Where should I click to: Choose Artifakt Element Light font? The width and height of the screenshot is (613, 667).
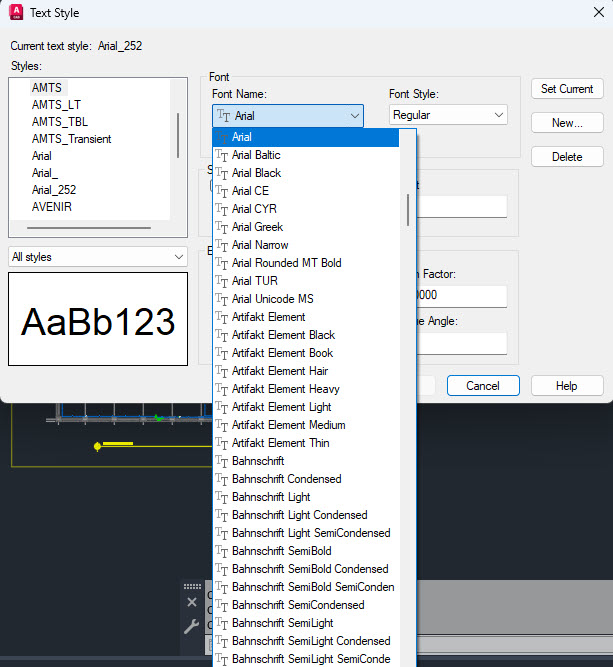click(x=306, y=407)
